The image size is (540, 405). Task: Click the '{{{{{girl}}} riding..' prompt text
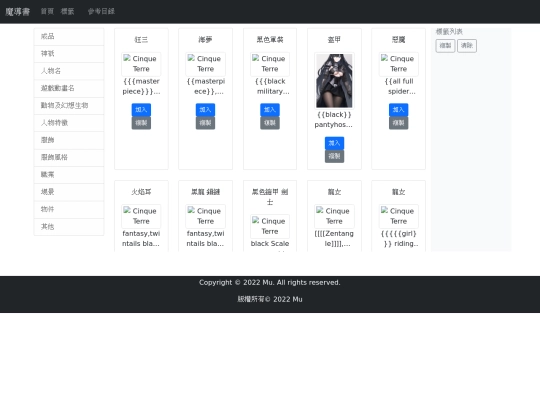coord(399,239)
